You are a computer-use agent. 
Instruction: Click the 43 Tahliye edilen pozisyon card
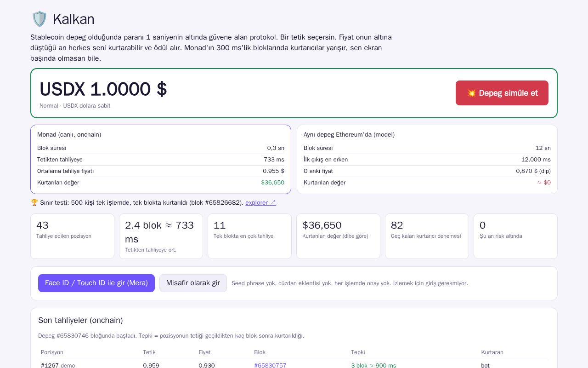point(72,236)
